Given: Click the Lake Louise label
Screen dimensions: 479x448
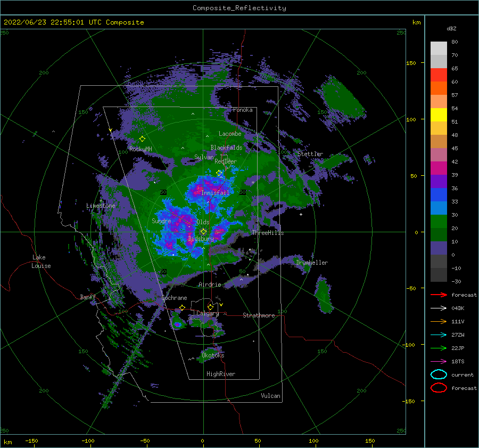Looking at the screenshot, I should click(x=41, y=262).
